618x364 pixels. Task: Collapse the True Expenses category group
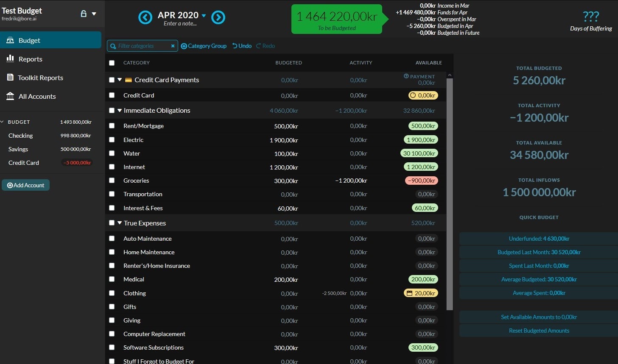tap(120, 223)
